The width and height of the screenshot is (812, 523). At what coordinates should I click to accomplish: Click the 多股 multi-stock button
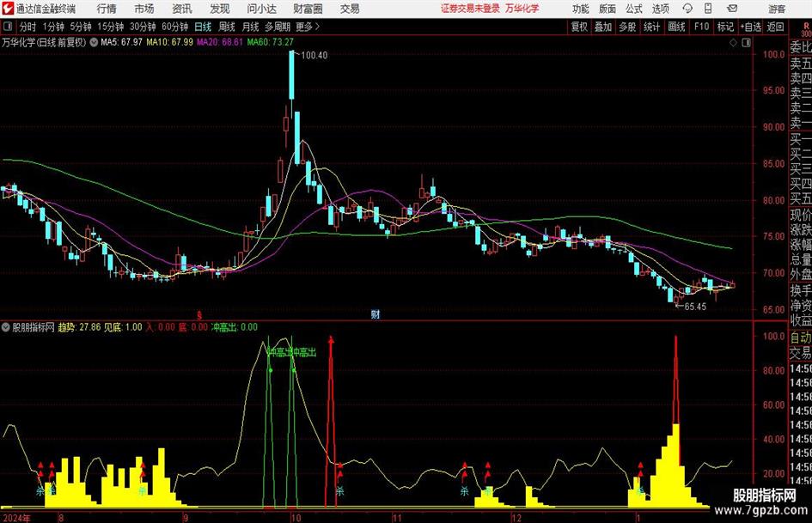click(x=627, y=27)
